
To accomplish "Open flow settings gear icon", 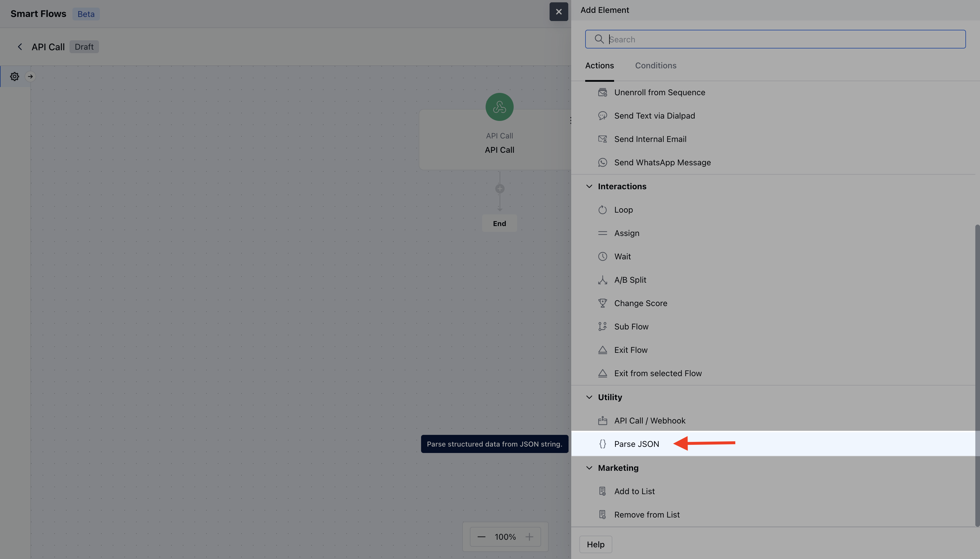I will point(15,77).
